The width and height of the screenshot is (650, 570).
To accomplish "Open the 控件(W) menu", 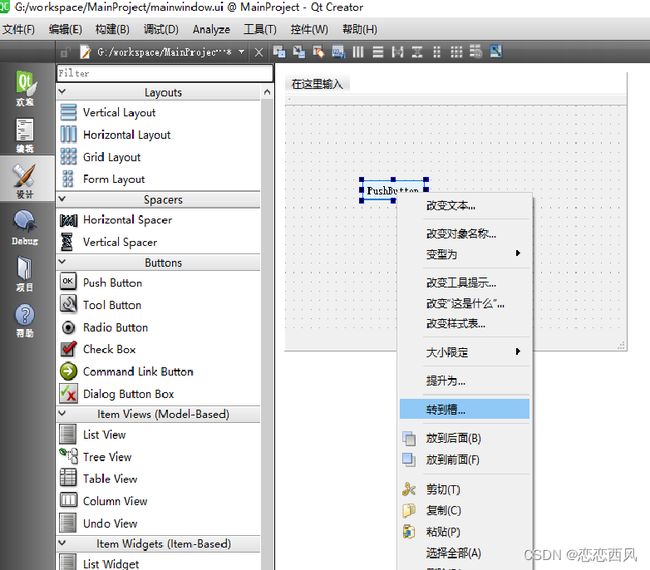I will (309, 29).
